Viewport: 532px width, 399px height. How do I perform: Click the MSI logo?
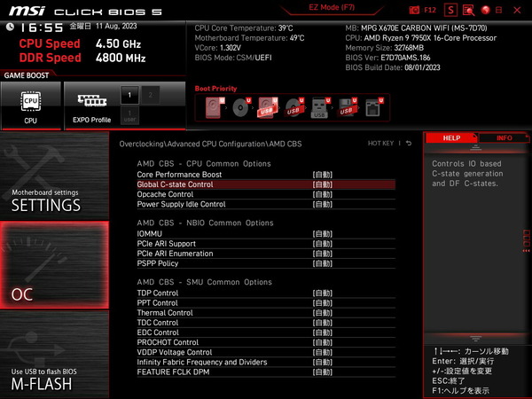click(x=27, y=11)
